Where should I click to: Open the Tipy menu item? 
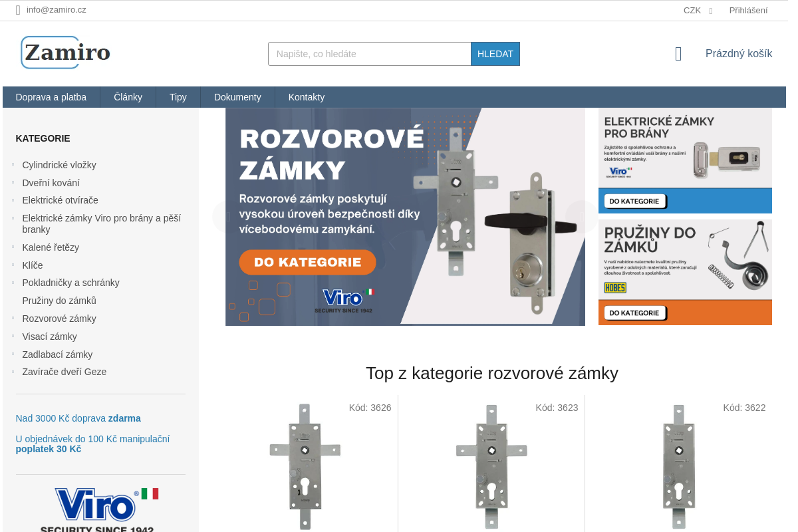pyautogui.click(x=178, y=97)
